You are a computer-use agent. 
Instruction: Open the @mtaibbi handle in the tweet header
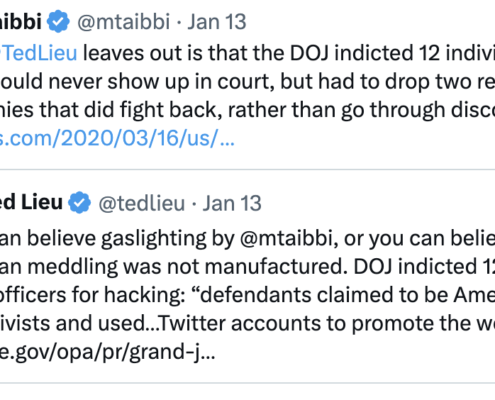(x=124, y=22)
